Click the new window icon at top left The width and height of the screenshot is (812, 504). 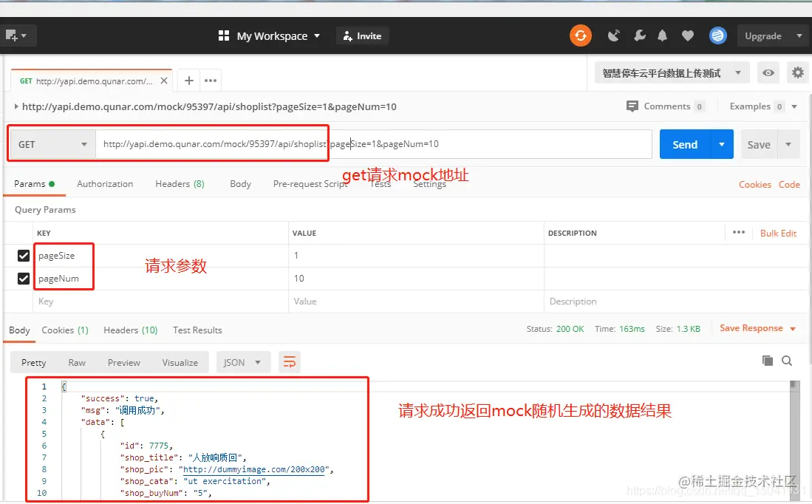11,35
